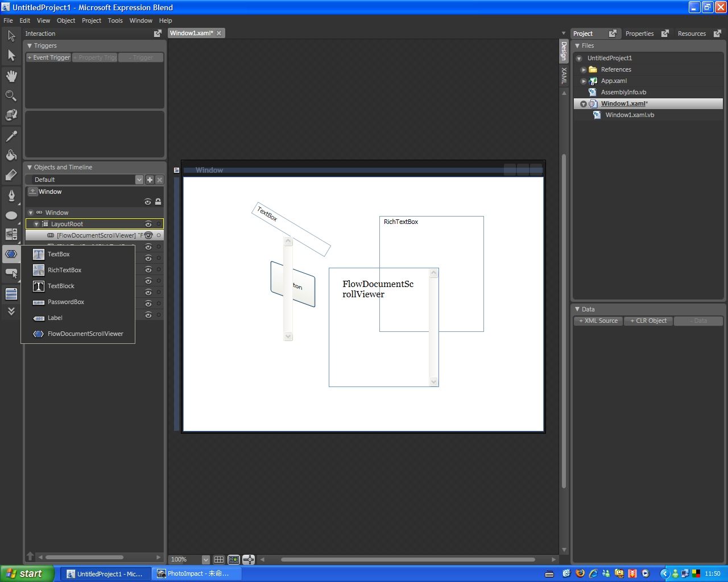728x582 pixels.
Task: Expand the App.xaml node
Action: click(x=584, y=81)
